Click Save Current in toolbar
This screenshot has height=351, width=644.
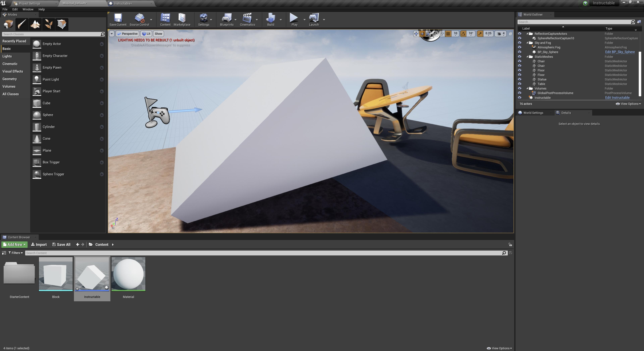click(118, 20)
